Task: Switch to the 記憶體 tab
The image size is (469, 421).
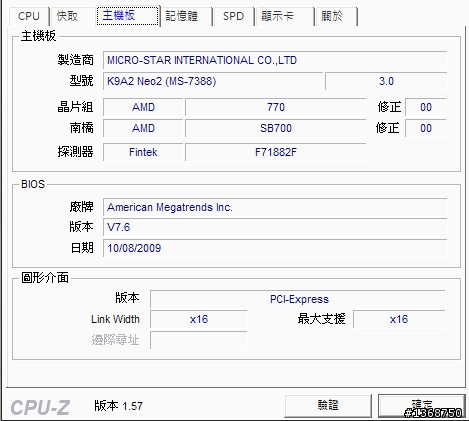Action: click(x=186, y=16)
